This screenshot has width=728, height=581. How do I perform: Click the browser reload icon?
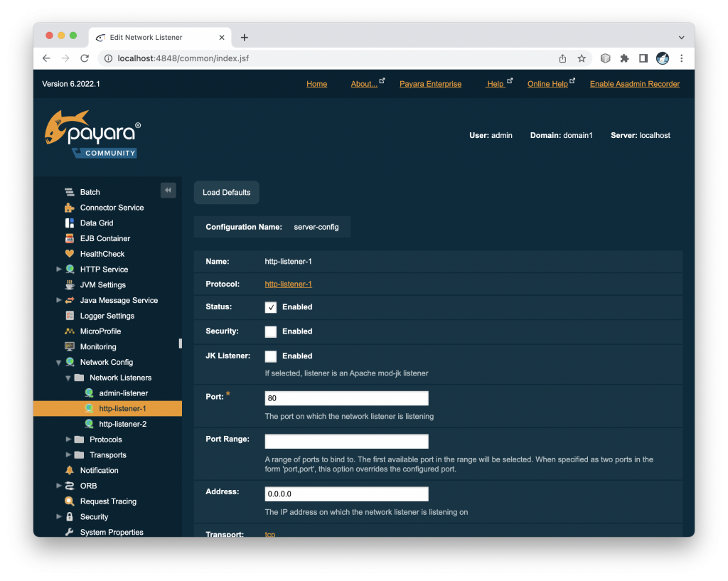coord(85,58)
